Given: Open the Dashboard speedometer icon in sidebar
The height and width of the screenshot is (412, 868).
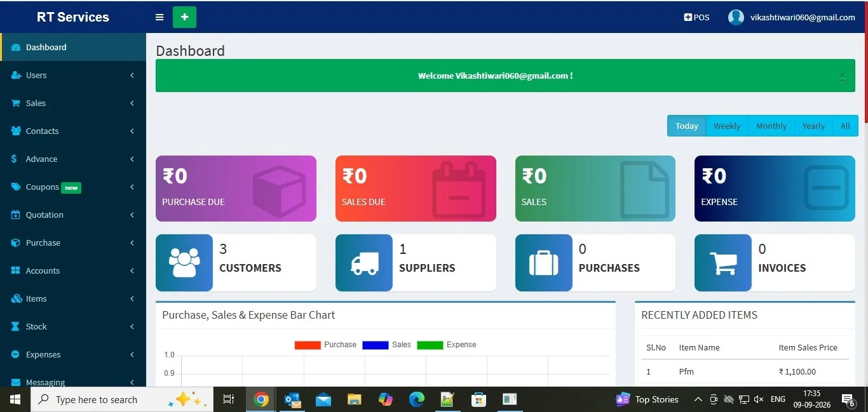Looking at the screenshot, I should [x=16, y=48].
